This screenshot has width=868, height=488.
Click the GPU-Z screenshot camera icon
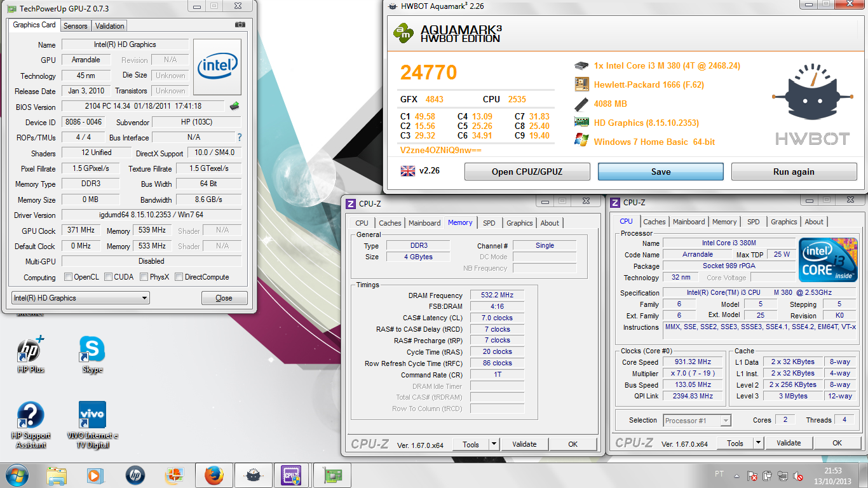coord(240,25)
